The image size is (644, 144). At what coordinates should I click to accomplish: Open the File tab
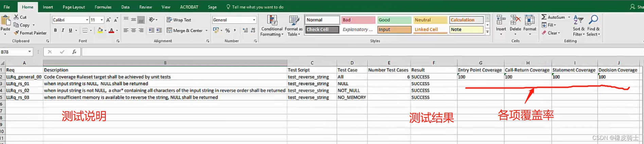[6, 7]
